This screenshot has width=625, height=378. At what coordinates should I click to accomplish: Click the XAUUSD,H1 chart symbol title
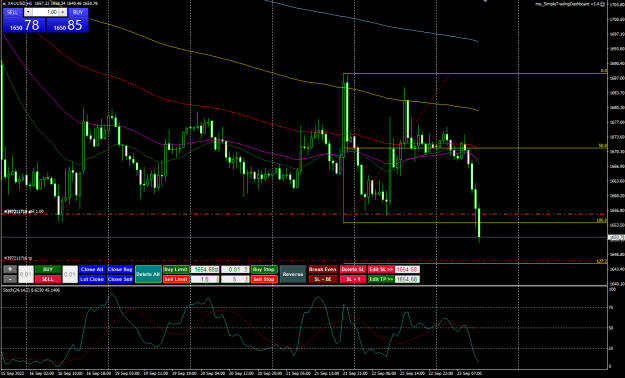(x=20, y=3)
